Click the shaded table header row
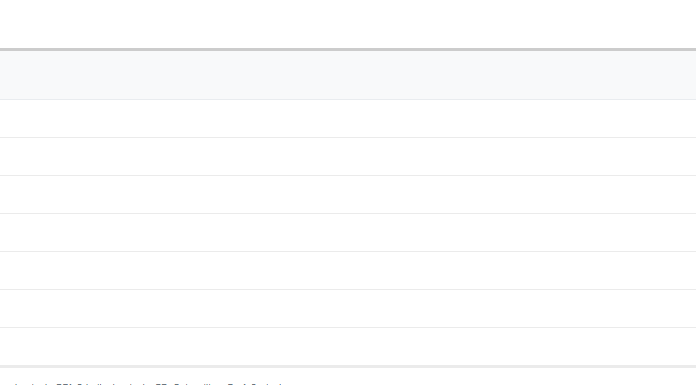Screen dimensions: 696x385 [348, 75]
